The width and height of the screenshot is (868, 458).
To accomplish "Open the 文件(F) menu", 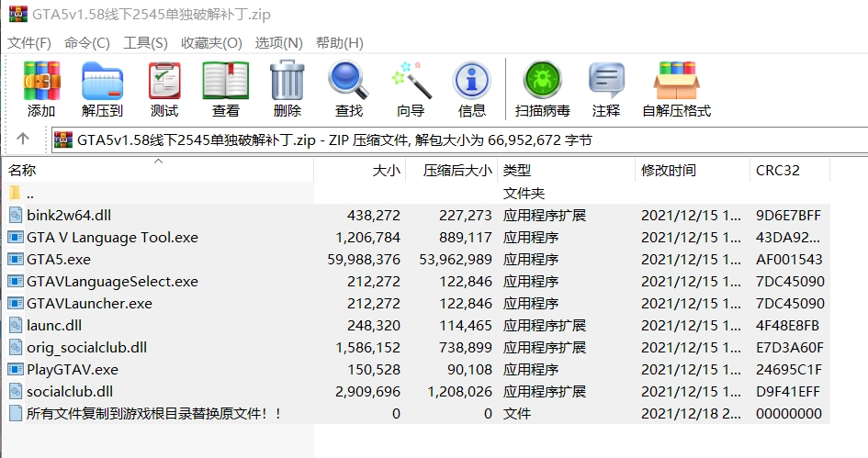I will coord(29,43).
